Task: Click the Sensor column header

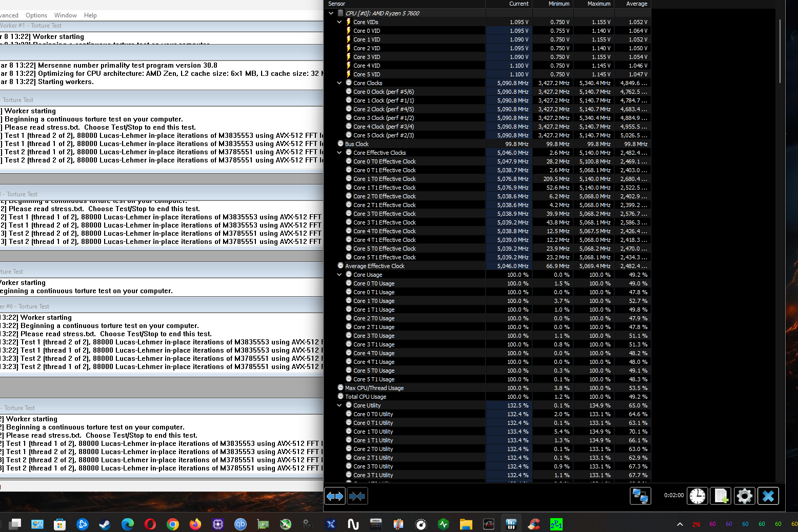Action: (x=406, y=4)
